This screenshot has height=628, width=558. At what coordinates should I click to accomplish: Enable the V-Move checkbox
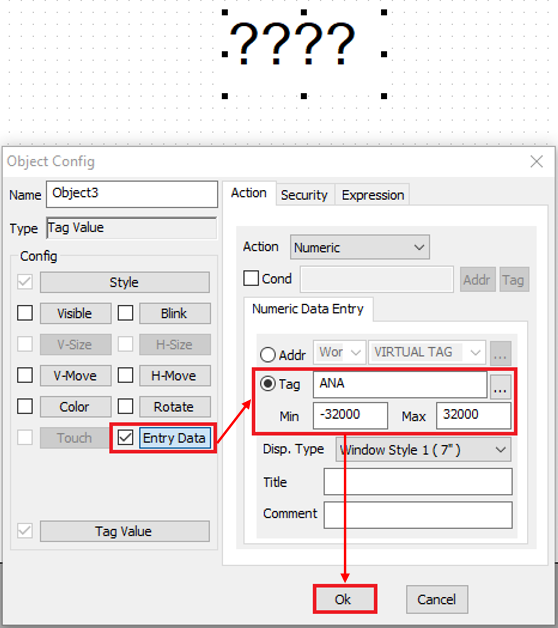[25, 375]
